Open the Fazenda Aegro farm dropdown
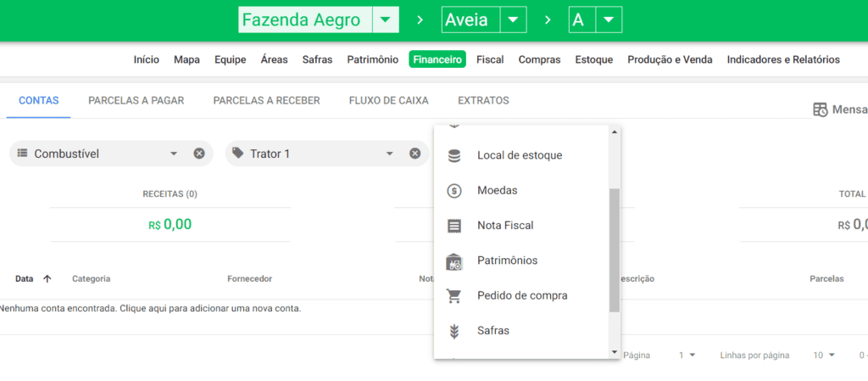Viewport: 868px width, 381px height. [386, 20]
